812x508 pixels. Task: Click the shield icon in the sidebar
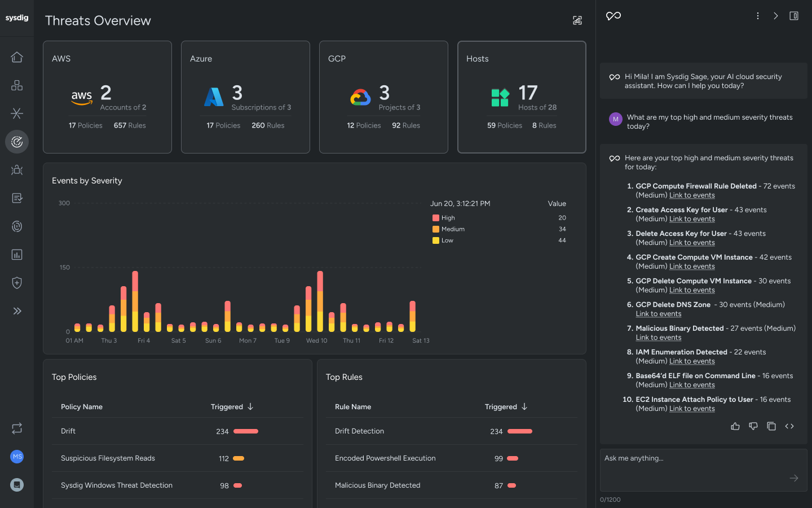point(17,283)
